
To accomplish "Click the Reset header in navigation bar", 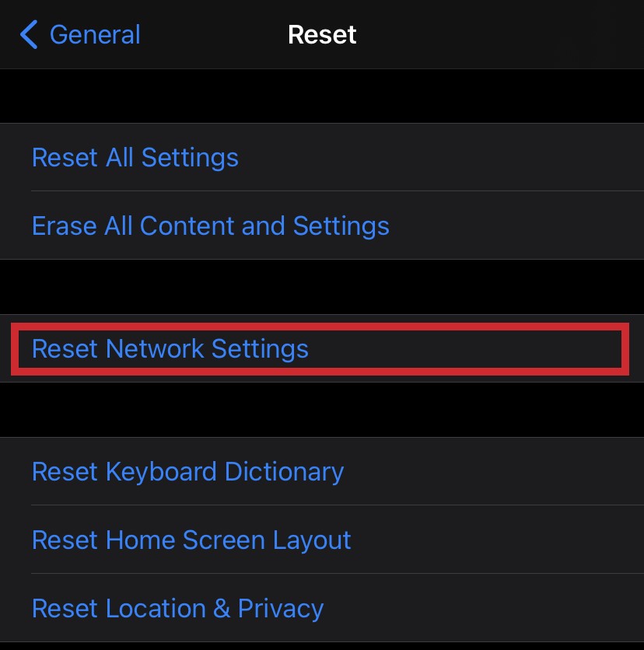I will (x=322, y=35).
